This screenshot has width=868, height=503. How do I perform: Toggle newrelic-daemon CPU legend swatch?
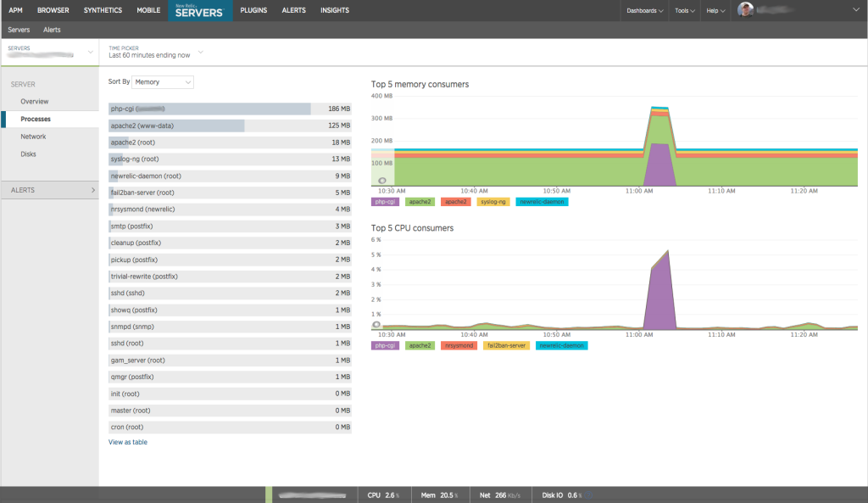[x=561, y=346]
